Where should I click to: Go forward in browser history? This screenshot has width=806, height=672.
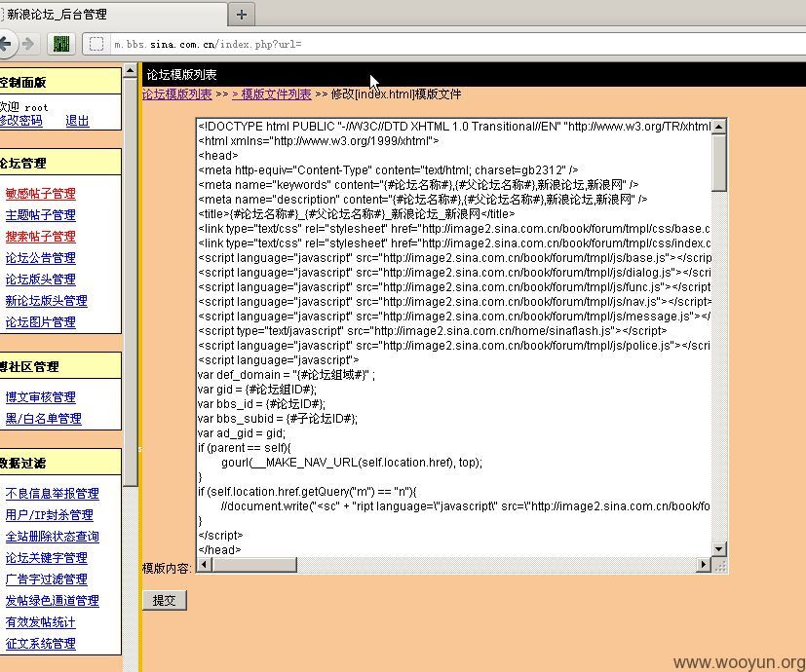point(29,44)
